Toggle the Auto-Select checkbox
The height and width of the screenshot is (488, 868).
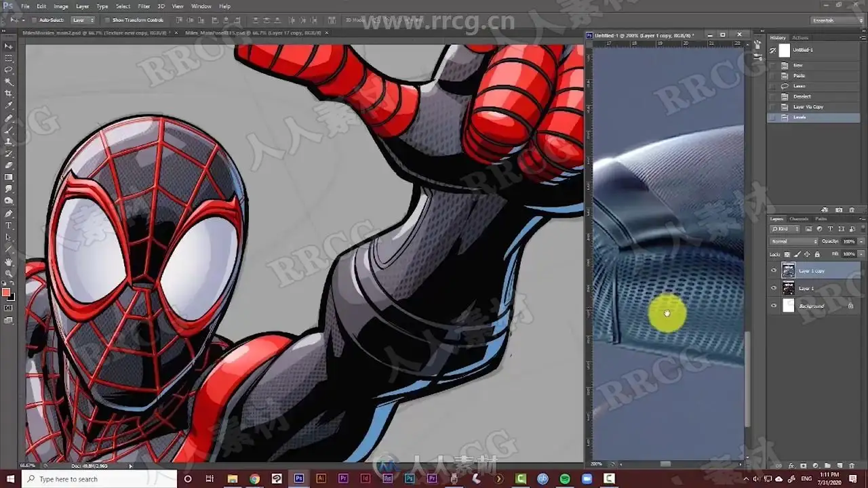coord(34,20)
